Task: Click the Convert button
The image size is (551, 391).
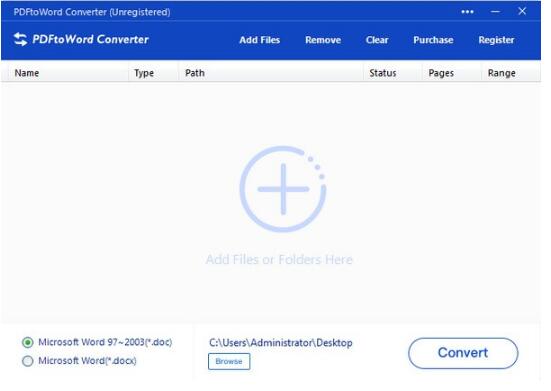Action: point(463,353)
